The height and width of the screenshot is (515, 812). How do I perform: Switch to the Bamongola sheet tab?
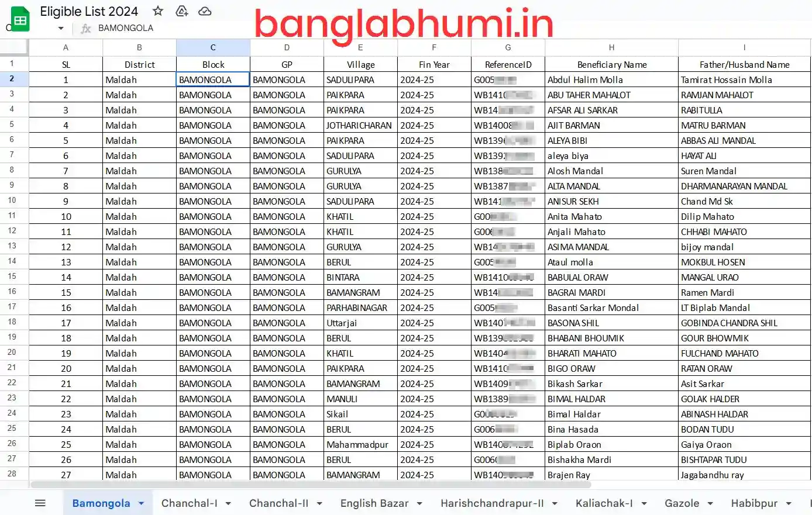coord(101,503)
